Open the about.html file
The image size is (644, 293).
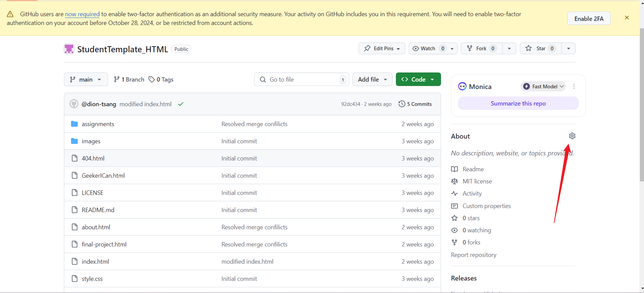96,227
